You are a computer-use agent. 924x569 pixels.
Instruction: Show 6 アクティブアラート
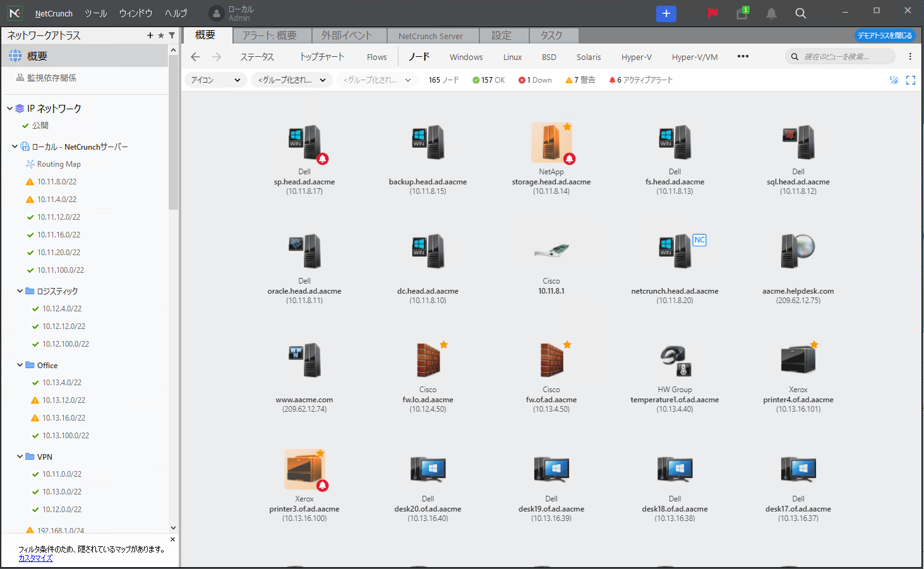click(x=640, y=80)
